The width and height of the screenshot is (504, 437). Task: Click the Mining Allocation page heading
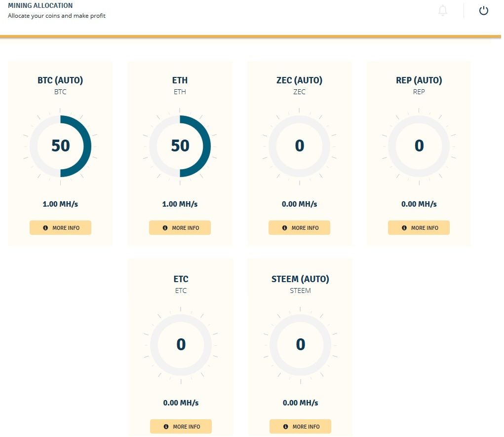click(40, 5)
